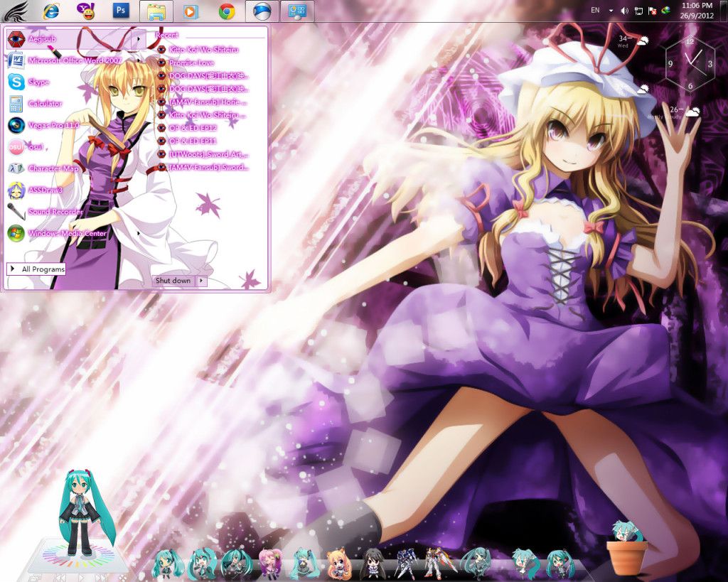
Task: Click the Windows Media Player taskbar icon
Action: click(x=191, y=11)
